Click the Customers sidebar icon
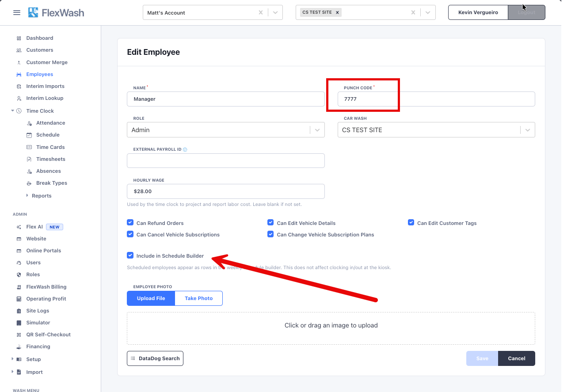 [19, 50]
